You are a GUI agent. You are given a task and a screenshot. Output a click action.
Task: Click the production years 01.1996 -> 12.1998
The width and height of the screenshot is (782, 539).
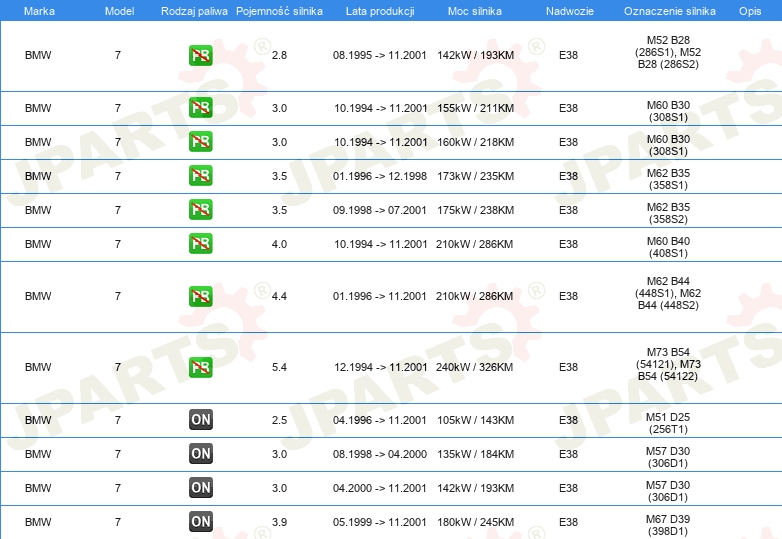click(380, 176)
